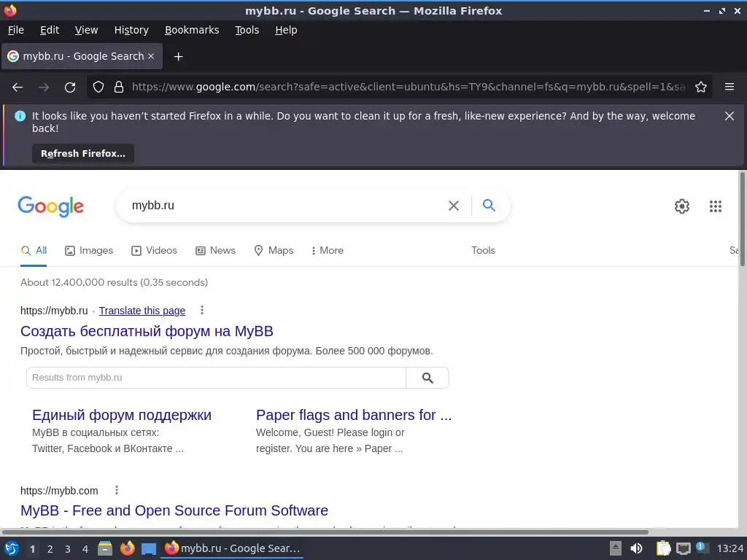The width and height of the screenshot is (747, 560).
Task: Expand the More search categories
Action: [x=328, y=251]
